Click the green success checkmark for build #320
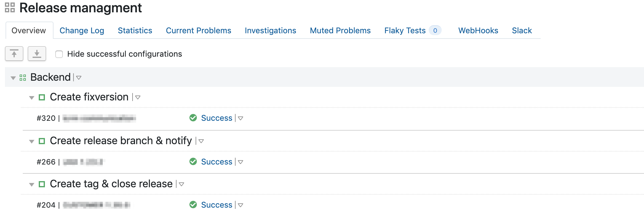 tap(193, 118)
